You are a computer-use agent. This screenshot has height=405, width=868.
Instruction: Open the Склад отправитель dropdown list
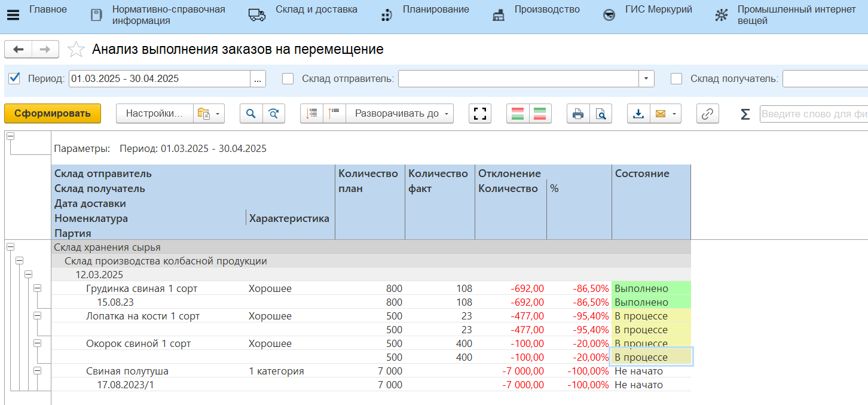pyautogui.click(x=646, y=79)
